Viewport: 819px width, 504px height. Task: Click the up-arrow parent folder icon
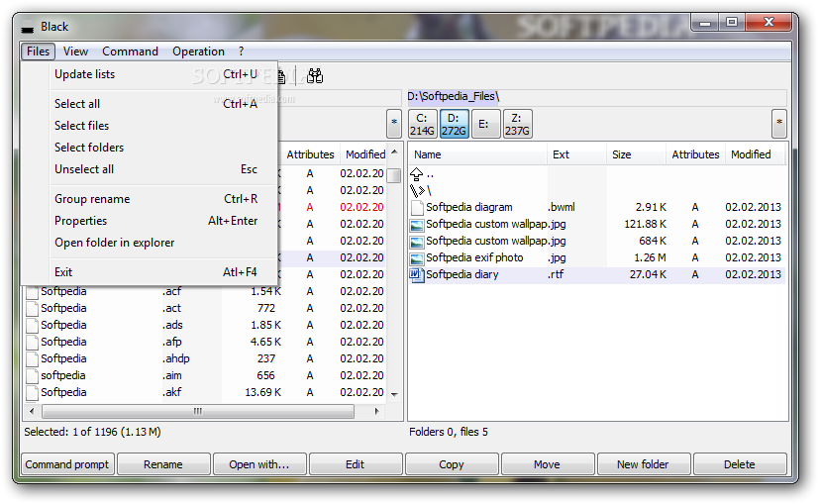(x=416, y=174)
